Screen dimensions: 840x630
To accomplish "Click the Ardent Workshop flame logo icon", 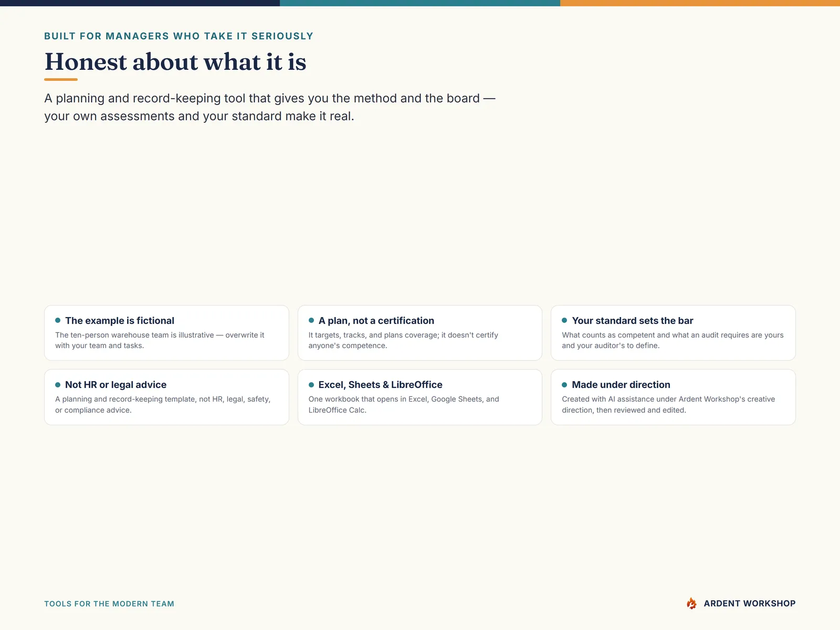I will [x=691, y=603].
